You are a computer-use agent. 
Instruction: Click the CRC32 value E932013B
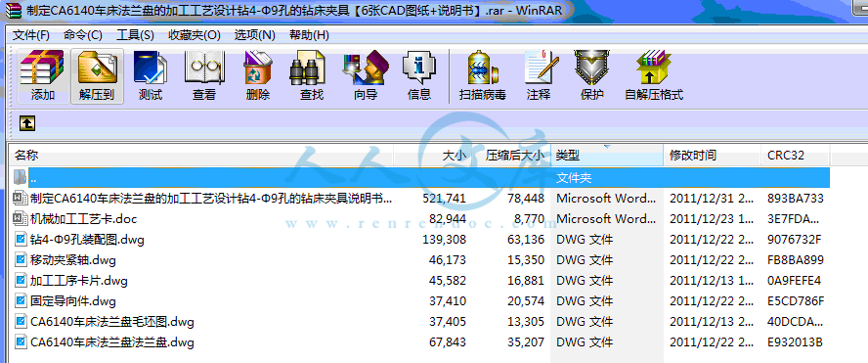(795, 341)
